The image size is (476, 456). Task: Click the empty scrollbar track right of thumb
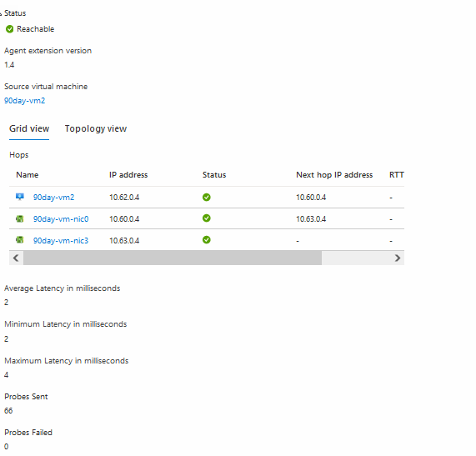(356, 258)
